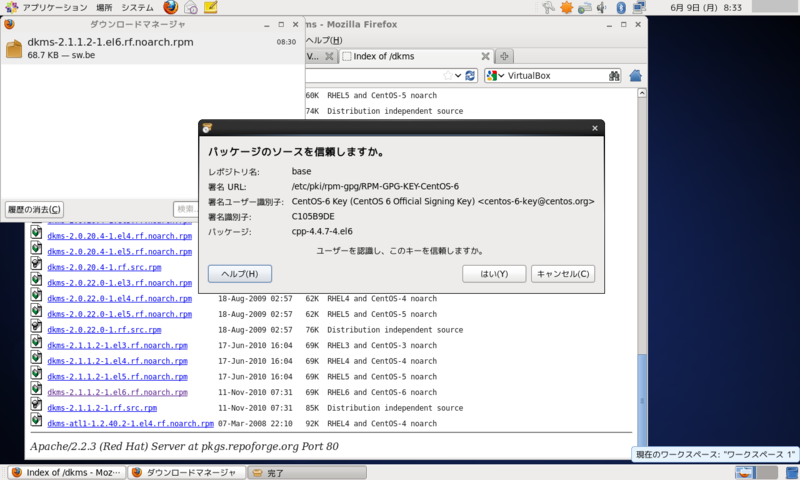Open the システム menu

pos(137,8)
